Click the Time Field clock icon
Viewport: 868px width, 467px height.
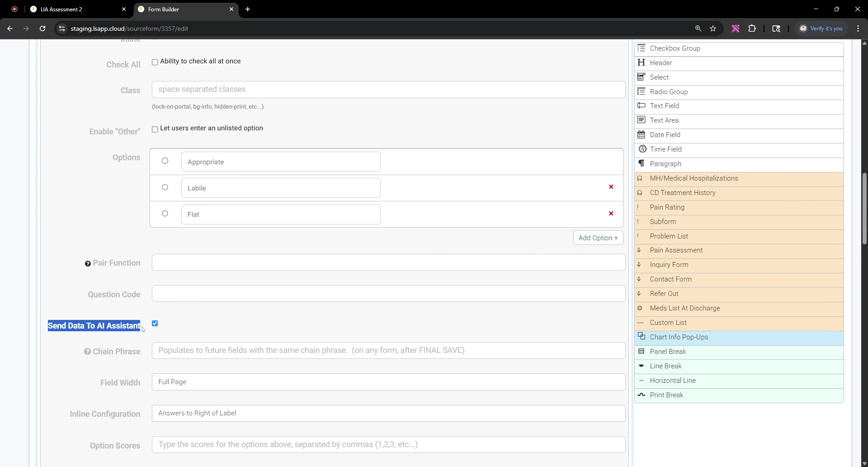tap(642, 149)
